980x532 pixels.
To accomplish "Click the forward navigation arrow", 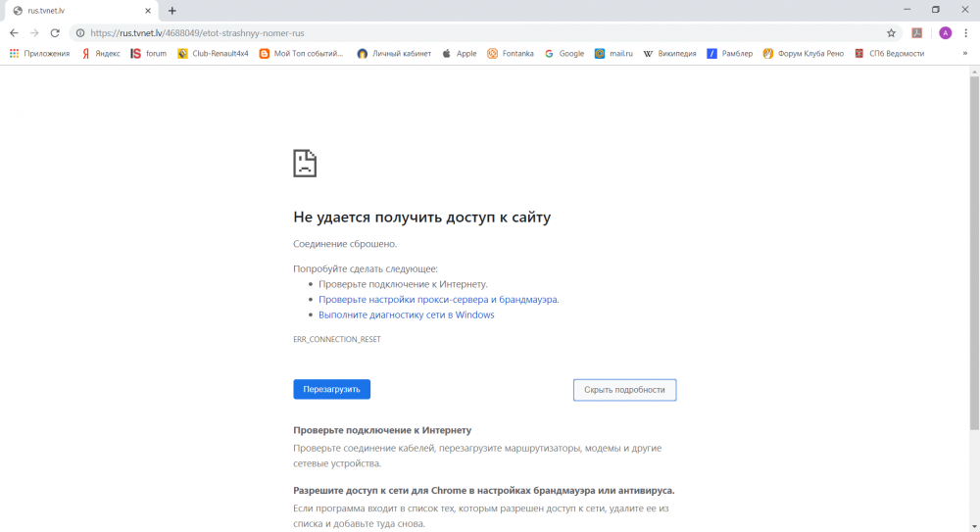I will [x=34, y=33].
